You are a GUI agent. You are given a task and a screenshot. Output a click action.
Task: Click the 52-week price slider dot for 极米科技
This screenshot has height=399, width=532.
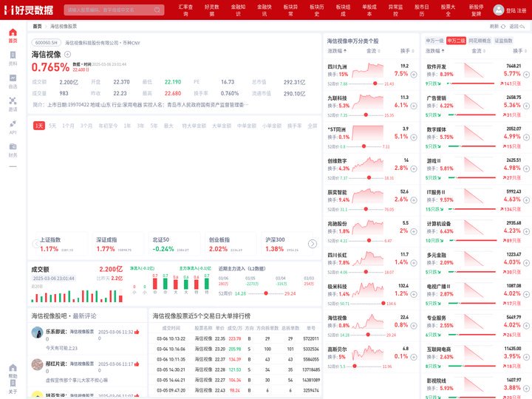point(383,304)
